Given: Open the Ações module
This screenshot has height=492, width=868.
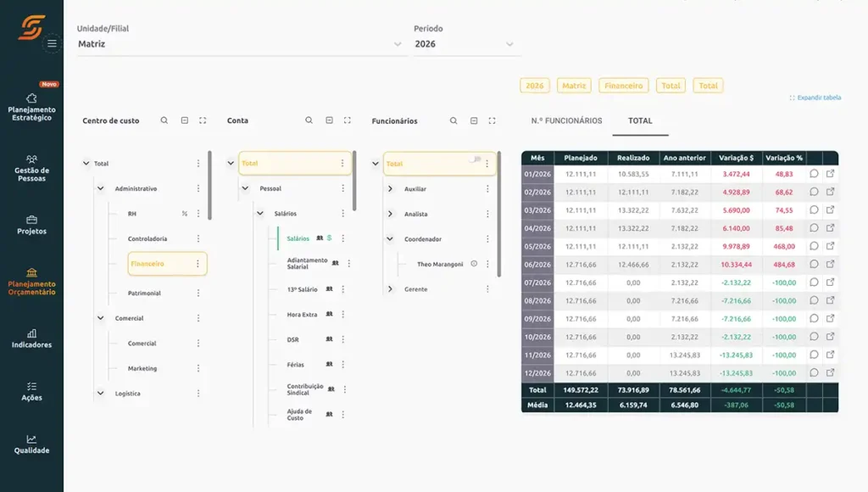Looking at the screenshot, I should tap(31, 391).
